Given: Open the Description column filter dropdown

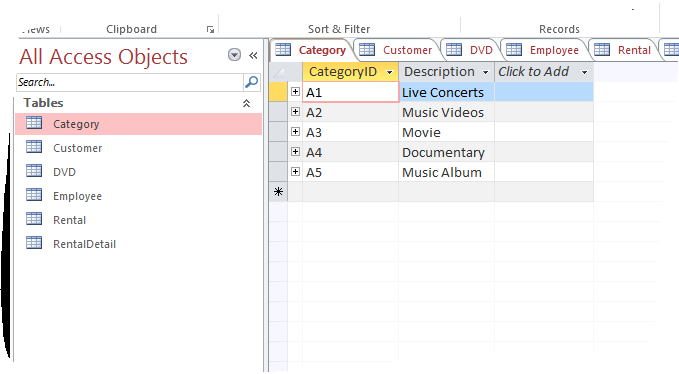Looking at the screenshot, I should 485,72.
